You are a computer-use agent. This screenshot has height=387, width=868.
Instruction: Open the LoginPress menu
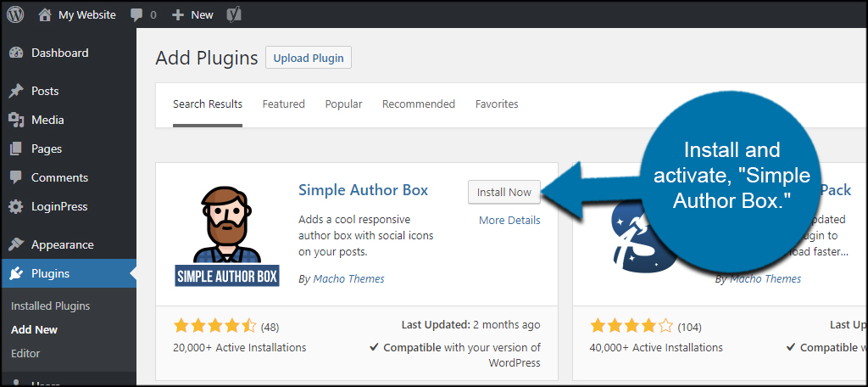coord(59,207)
